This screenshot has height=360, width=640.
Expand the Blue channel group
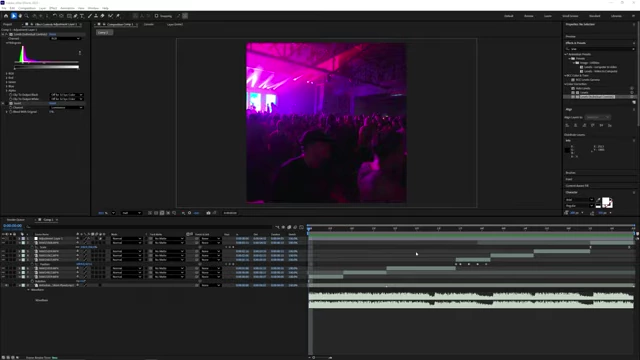click(7, 86)
